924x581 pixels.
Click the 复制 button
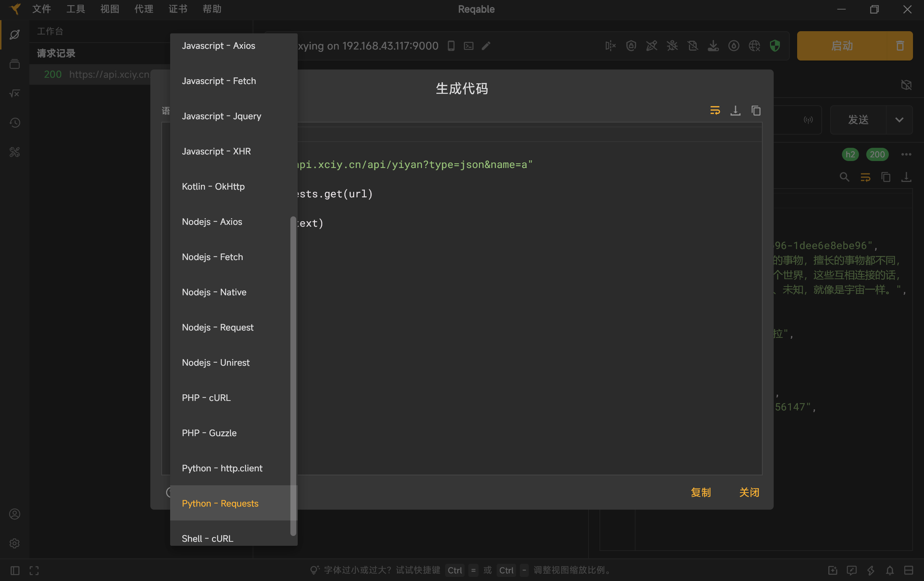click(x=701, y=492)
